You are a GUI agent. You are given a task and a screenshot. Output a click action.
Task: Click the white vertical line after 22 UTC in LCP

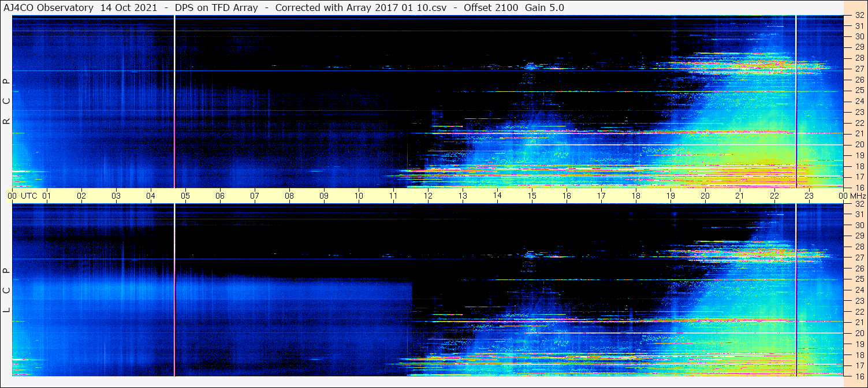tap(796, 290)
